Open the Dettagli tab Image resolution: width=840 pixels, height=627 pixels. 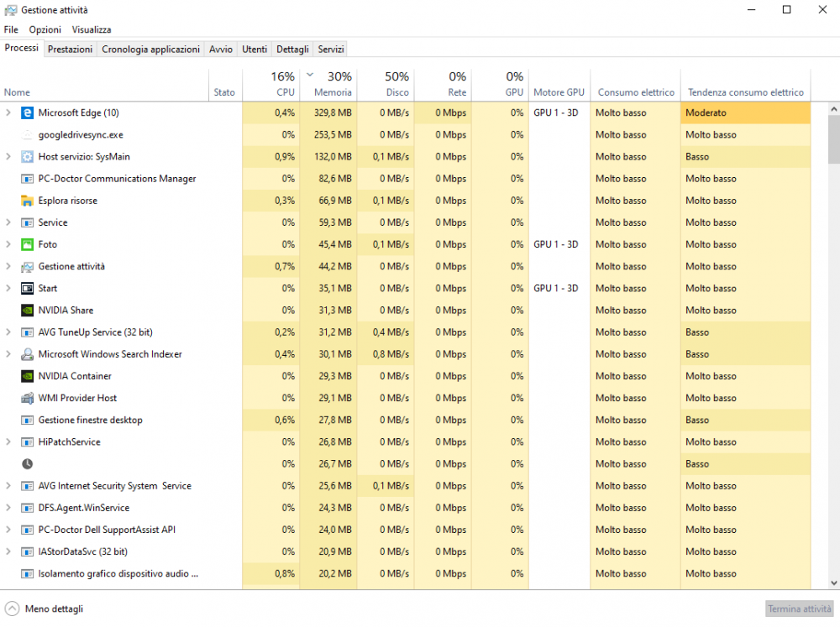tap(292, 50)
